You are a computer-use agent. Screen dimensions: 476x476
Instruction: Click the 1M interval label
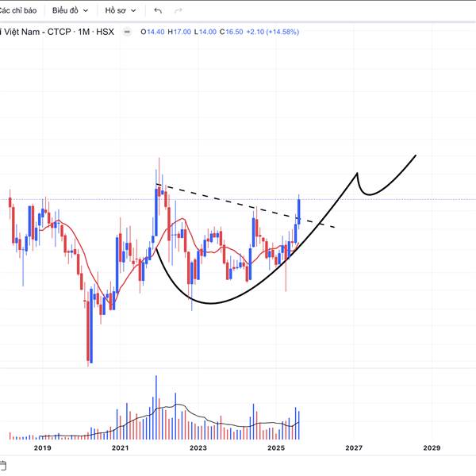pos(84,32)
